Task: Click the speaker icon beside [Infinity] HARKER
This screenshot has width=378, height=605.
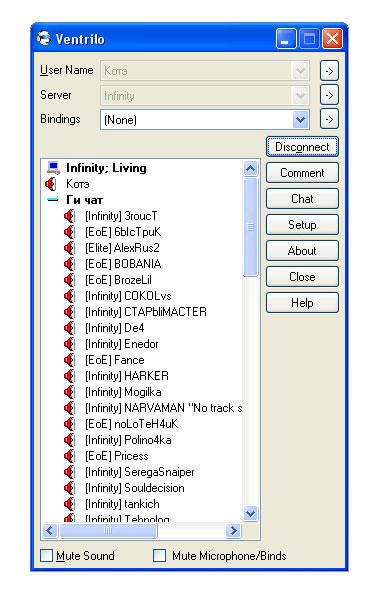Action: [69, 376]
